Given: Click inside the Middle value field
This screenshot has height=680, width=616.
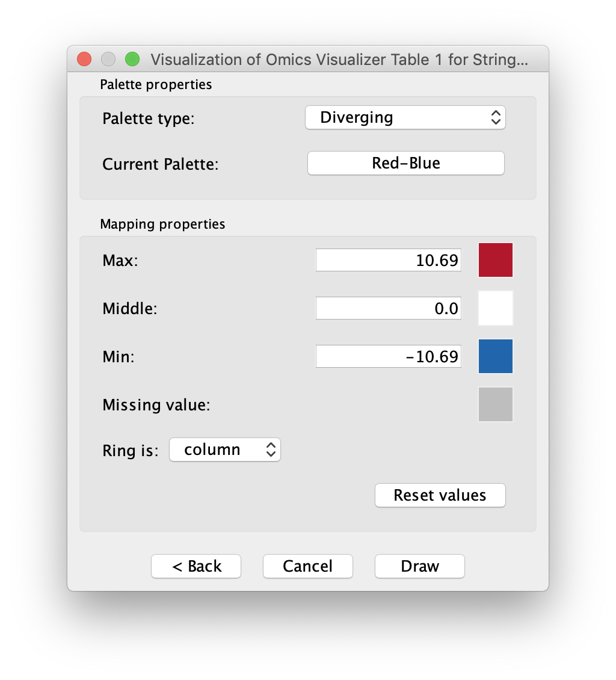Looking at the screenshot, I should [x=388, y=308].
